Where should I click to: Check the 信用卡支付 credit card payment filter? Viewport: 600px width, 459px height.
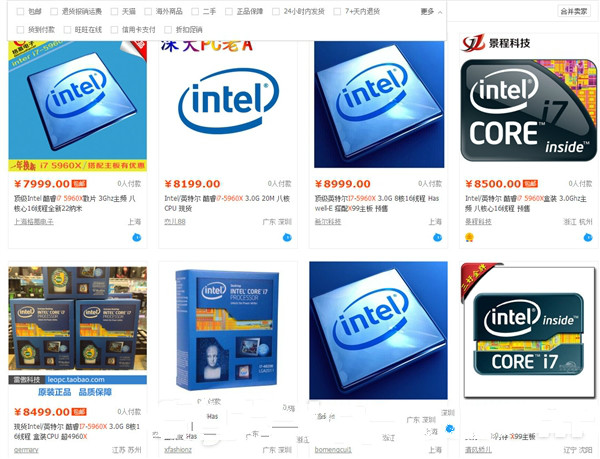point(114,30)
